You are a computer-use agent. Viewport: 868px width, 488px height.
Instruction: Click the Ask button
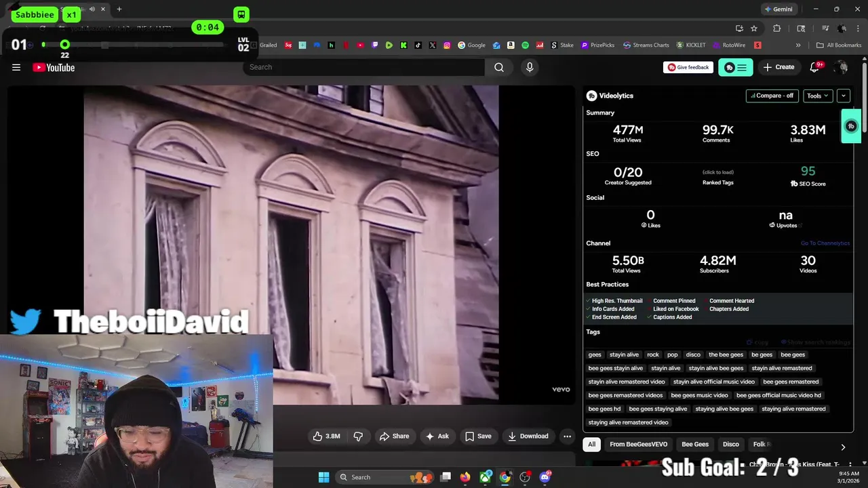pyautogui.click(x=437, y=436)
